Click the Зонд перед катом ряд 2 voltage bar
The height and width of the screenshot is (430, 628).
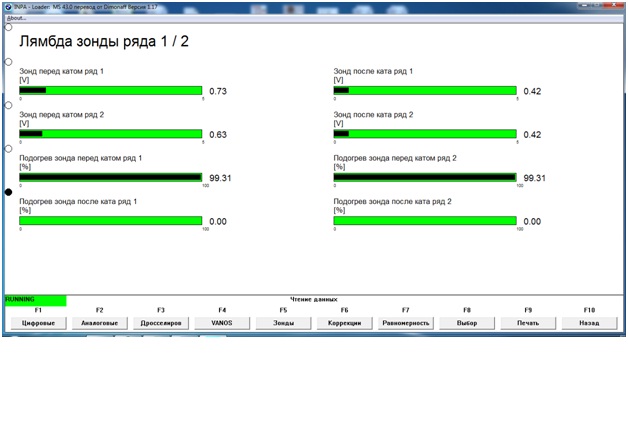point(111,134)
